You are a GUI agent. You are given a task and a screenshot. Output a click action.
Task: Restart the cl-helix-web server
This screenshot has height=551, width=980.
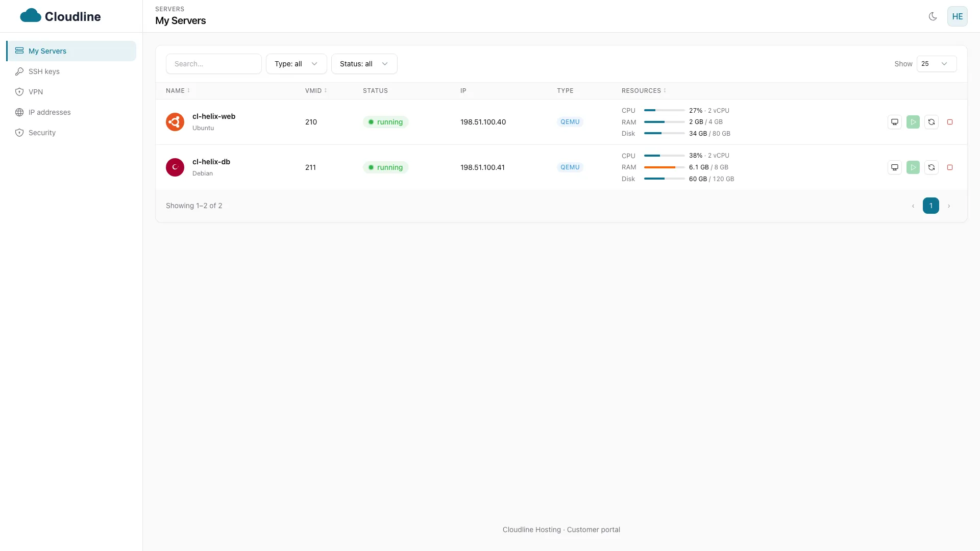tap(932, 122)
